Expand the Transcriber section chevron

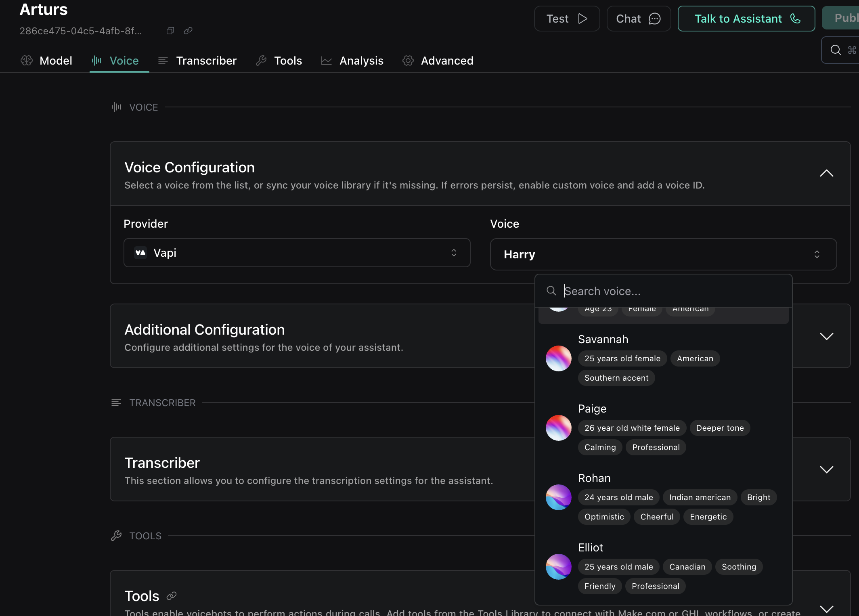[826, 469]
